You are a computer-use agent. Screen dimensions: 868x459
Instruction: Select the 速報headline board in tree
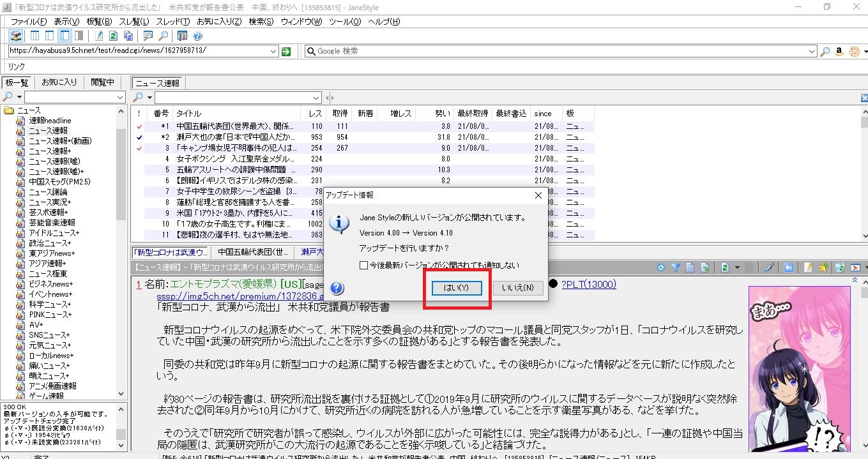[x=50, y=121]
